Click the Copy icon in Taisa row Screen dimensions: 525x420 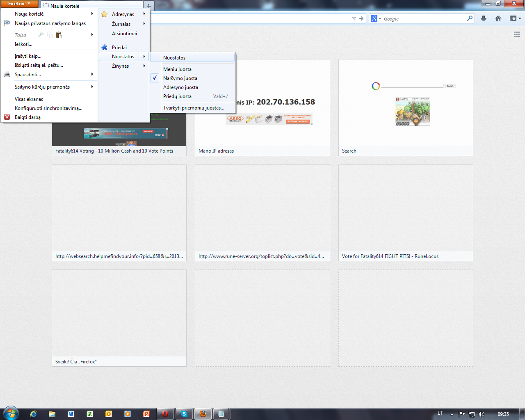click(50, 35)
